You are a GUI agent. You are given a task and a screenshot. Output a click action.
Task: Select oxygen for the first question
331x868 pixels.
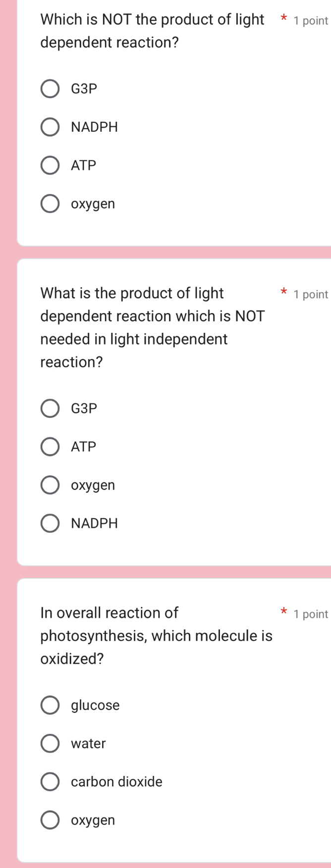50,203
